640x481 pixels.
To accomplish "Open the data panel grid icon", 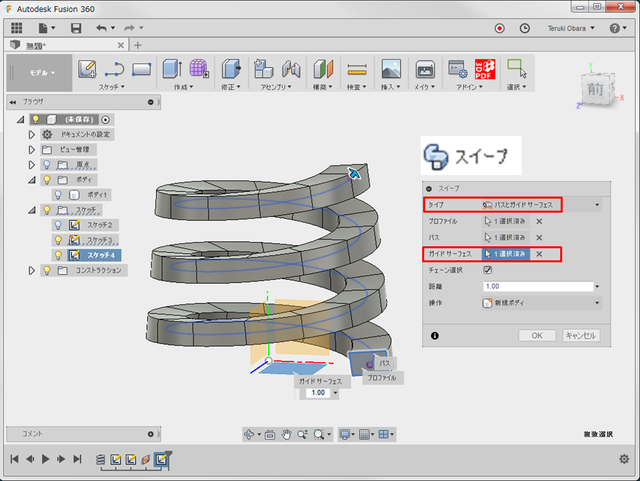I will click(x=17, y=27).
